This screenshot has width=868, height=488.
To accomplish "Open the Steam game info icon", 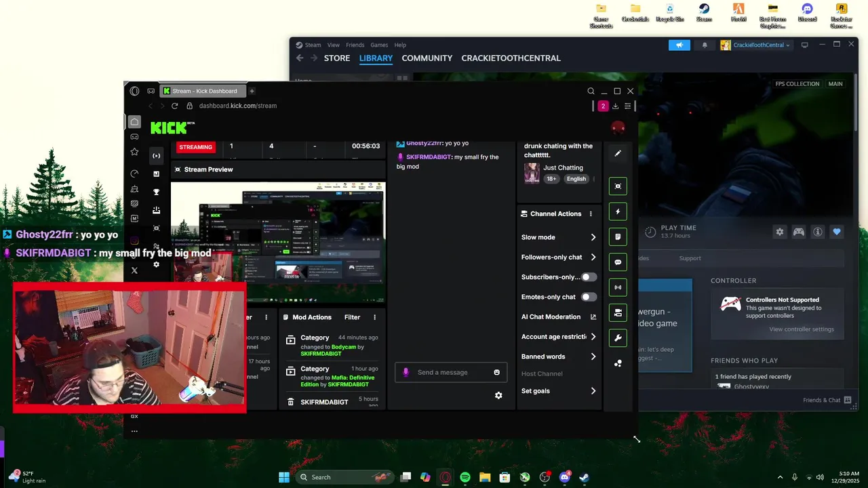I will point(818,232).
